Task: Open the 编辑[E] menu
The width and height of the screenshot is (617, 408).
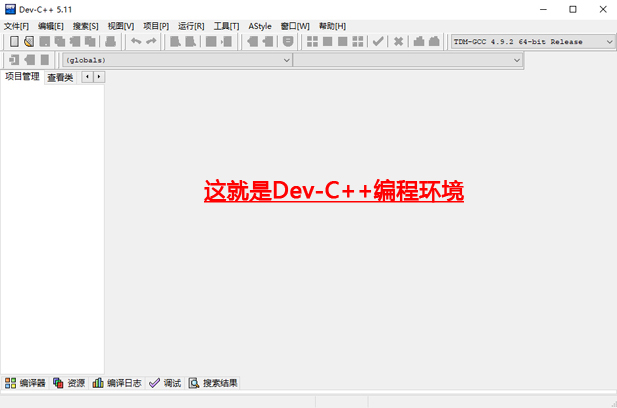Action: point(51,26)
